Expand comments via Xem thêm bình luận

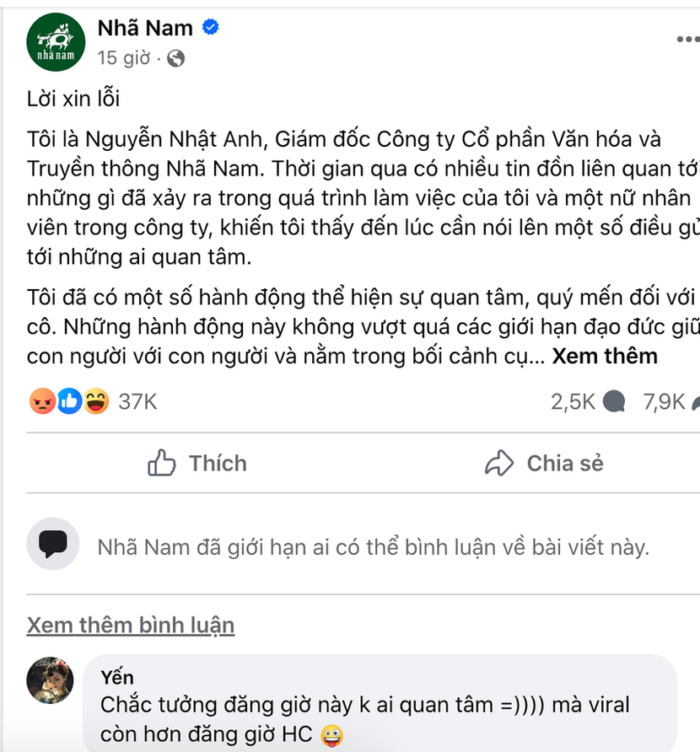point(129,625)
